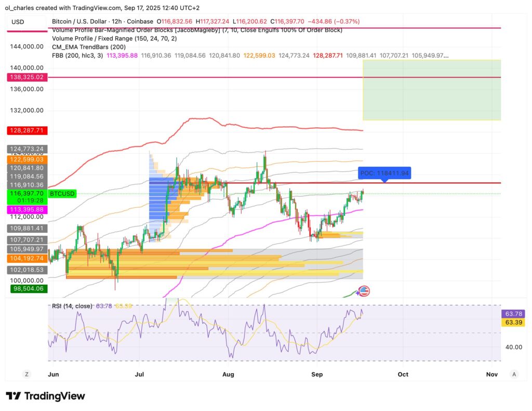
Task: Click the 138,325.02 resistance price label
Action: [26, 77]
